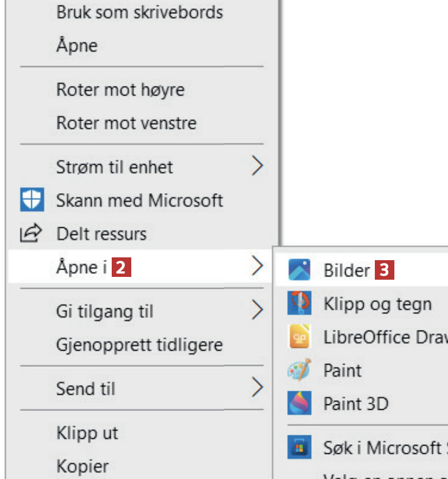Select Gjenopprett tidligere entry
This screenshot has width=448, height=479.
[x=139, y=344]
